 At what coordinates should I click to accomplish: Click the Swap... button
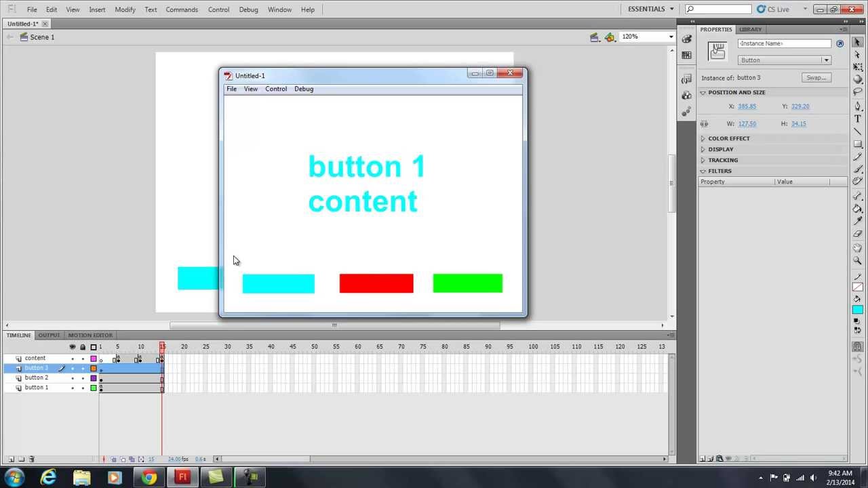coord(816,77)
